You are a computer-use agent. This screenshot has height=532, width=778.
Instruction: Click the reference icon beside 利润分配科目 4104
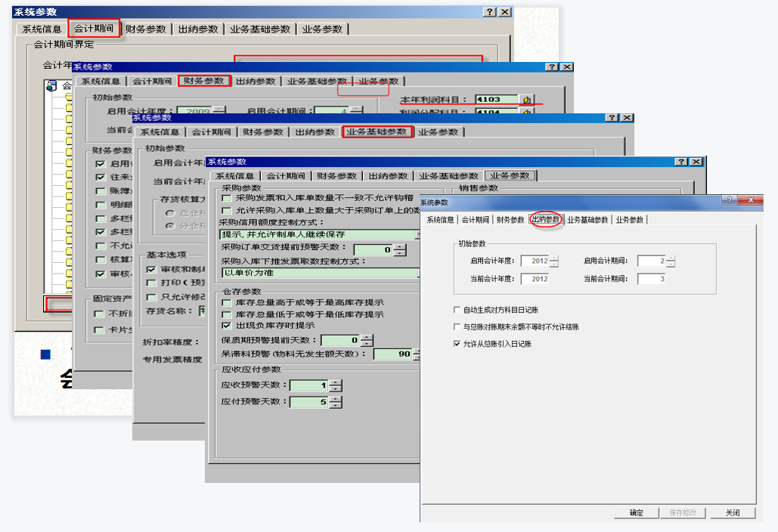(x=526, y=112)
